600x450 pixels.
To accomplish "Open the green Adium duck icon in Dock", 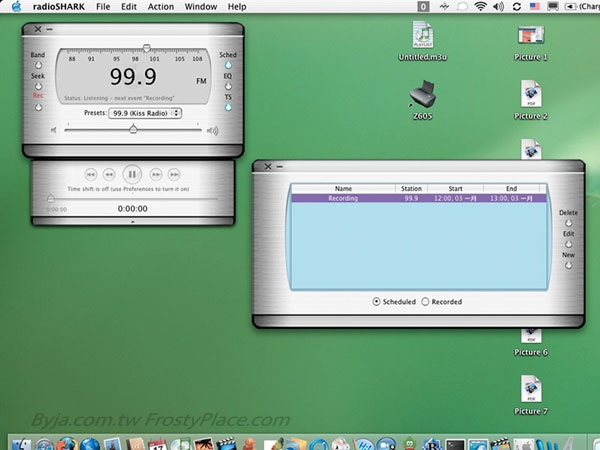I will (410, 443).
